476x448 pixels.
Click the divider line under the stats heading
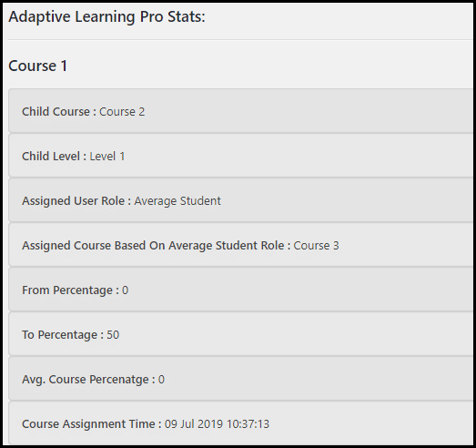click(240, 40)
